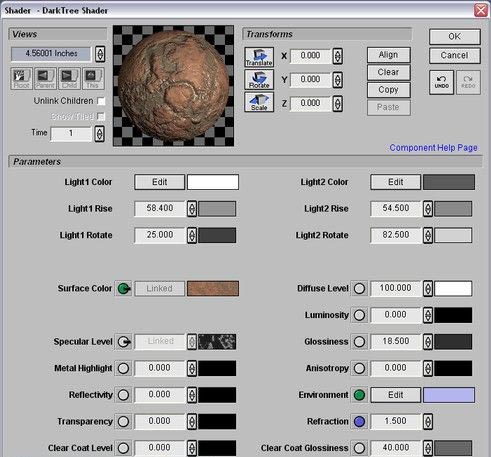The image size is (491, 457).
Task: Adjust the view size inches stepper
Action: coord(100,54)
